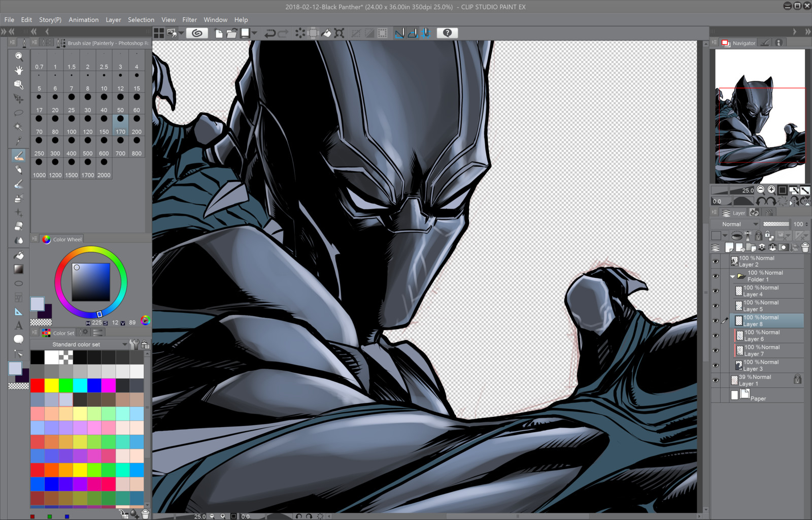Select the Eraser tool

click(x=19, y=226)
